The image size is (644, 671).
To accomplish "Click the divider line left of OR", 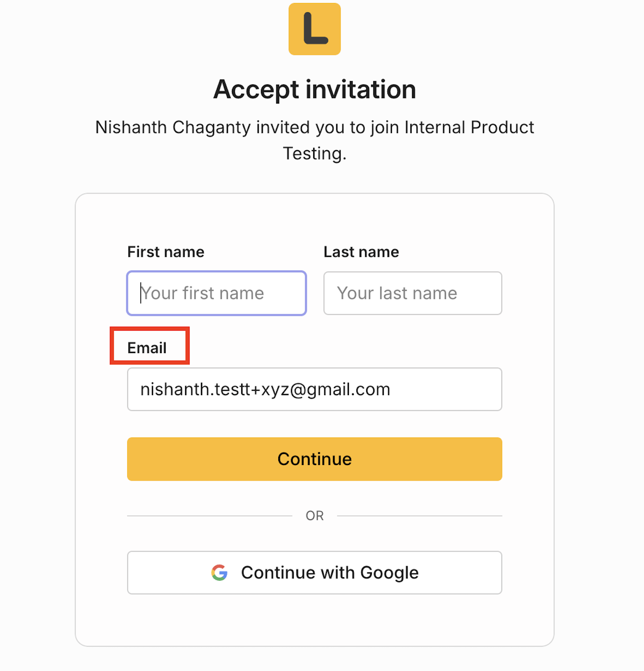I will [x=210, y=515].
